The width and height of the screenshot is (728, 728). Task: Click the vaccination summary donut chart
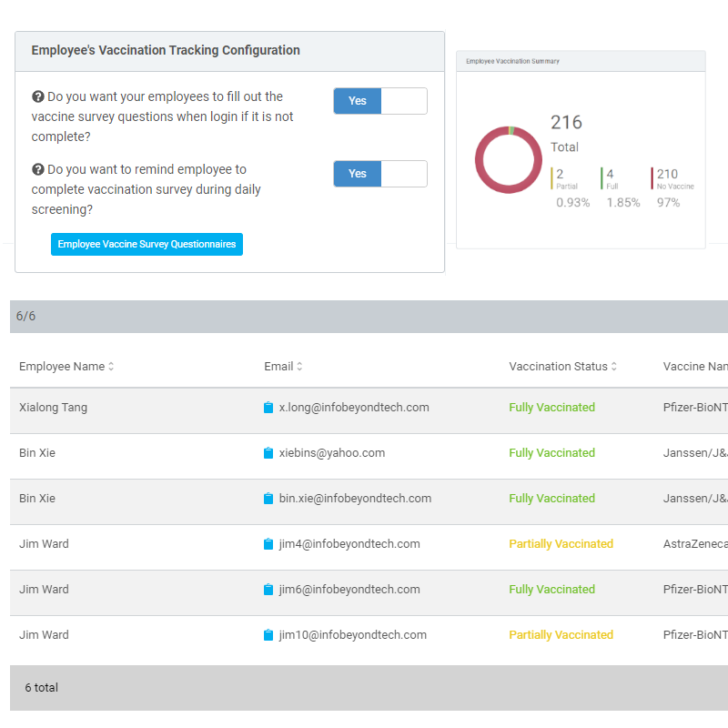509,160
